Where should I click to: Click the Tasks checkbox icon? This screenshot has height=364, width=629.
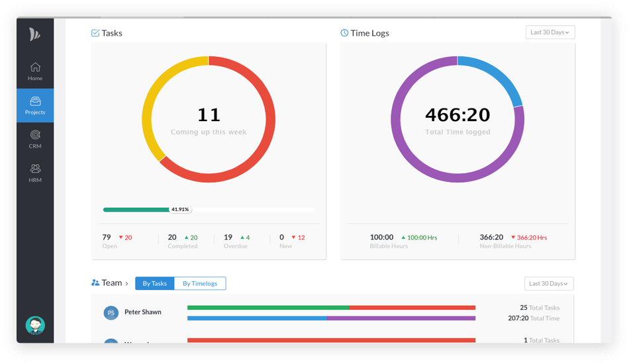point(95,33)
